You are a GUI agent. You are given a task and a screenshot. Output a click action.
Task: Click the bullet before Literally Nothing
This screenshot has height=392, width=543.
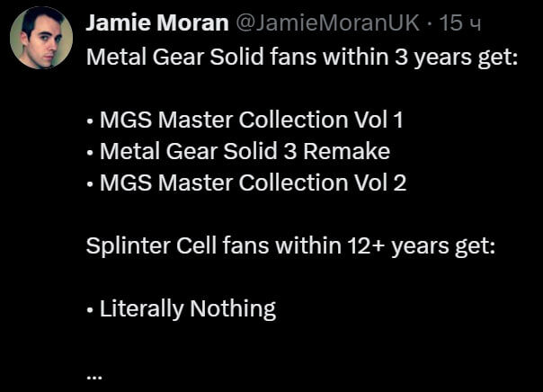click(x=91, y=309)
